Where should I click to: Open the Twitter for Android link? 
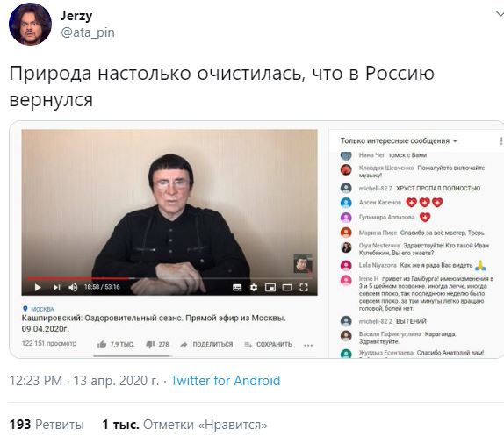click(x=226, y=381)
